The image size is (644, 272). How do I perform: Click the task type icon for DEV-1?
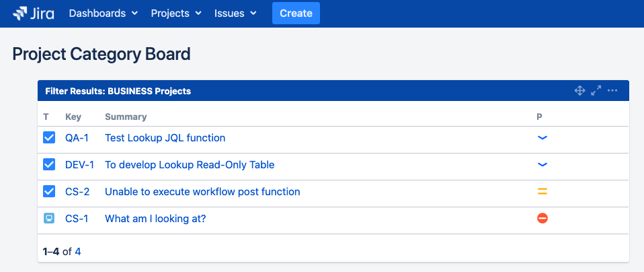[48, 165]
